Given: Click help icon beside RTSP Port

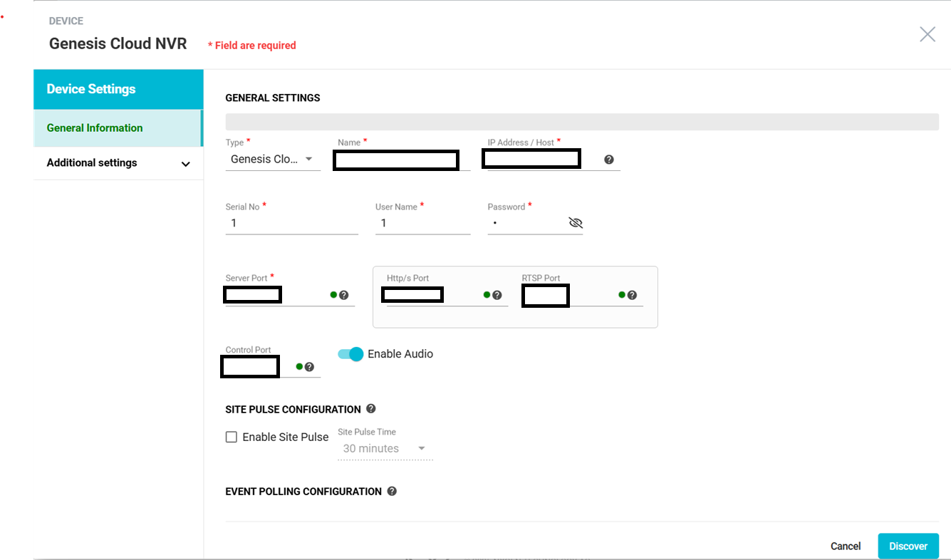Looking at the screenshot, I should click(x=632, y=295).
